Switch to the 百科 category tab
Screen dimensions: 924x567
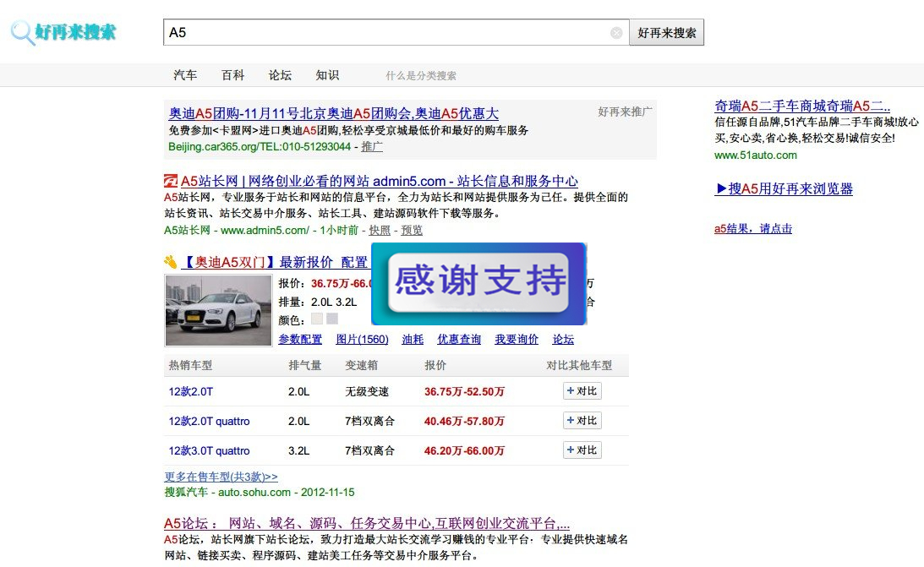[232, 75]
